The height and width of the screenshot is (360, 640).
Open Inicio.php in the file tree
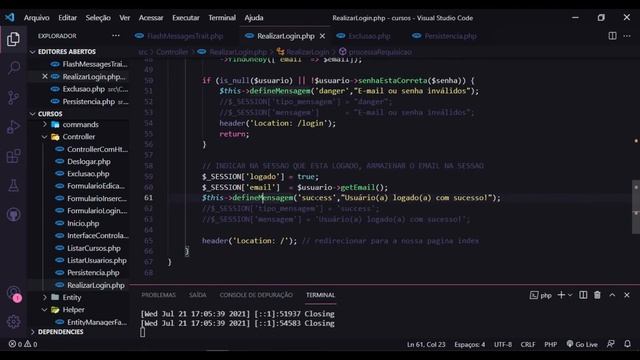click(x=83, y=223)
